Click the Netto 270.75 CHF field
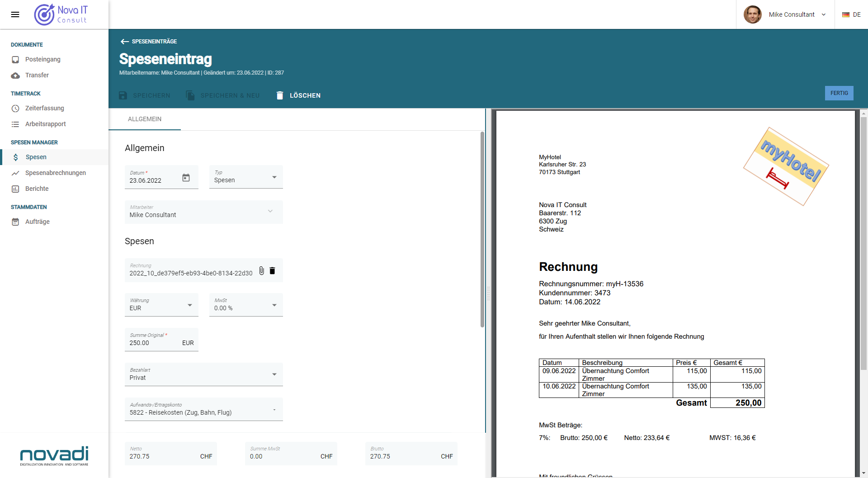Viewport: 868px width, 478px height. 171,454
